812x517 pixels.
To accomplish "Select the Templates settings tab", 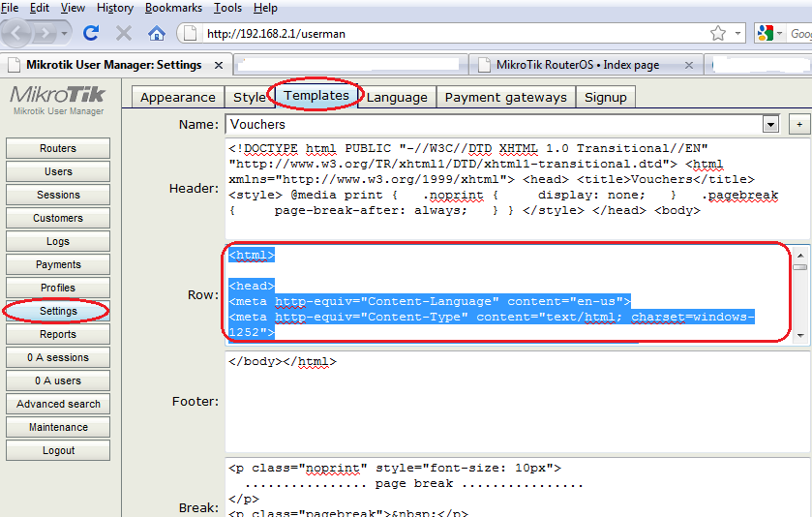I will click(316, 96).
